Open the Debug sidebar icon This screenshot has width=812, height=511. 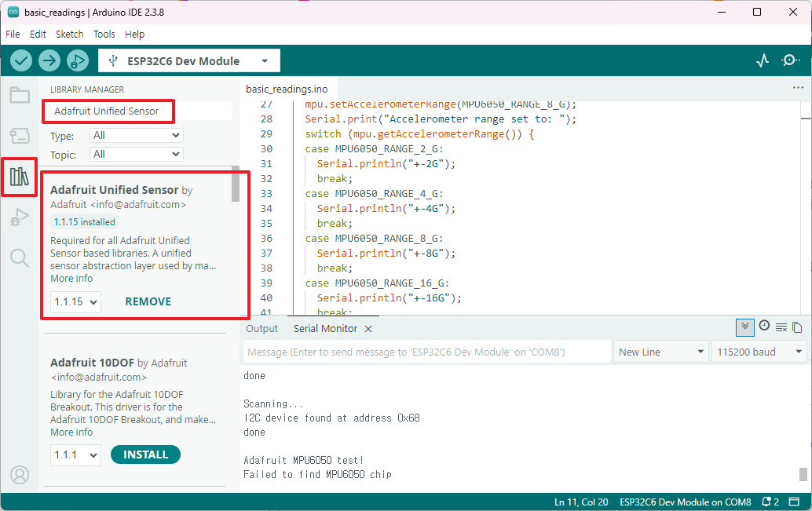pos(20,217)
